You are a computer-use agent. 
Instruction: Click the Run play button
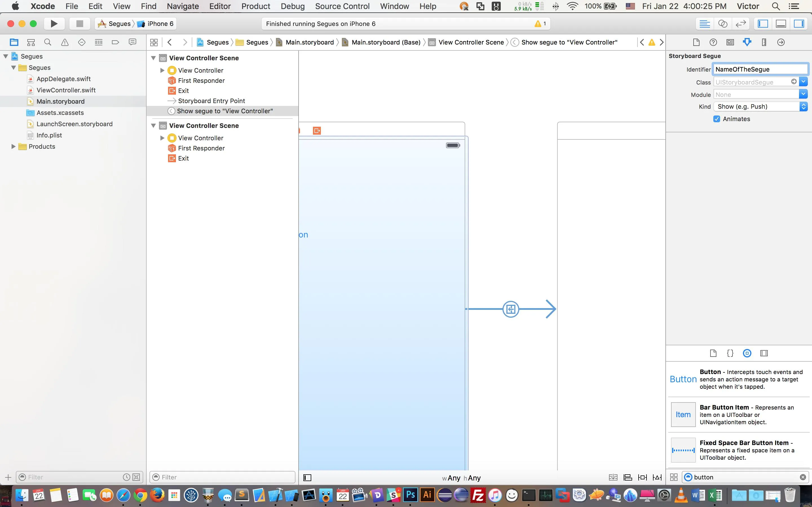point(54,23)
